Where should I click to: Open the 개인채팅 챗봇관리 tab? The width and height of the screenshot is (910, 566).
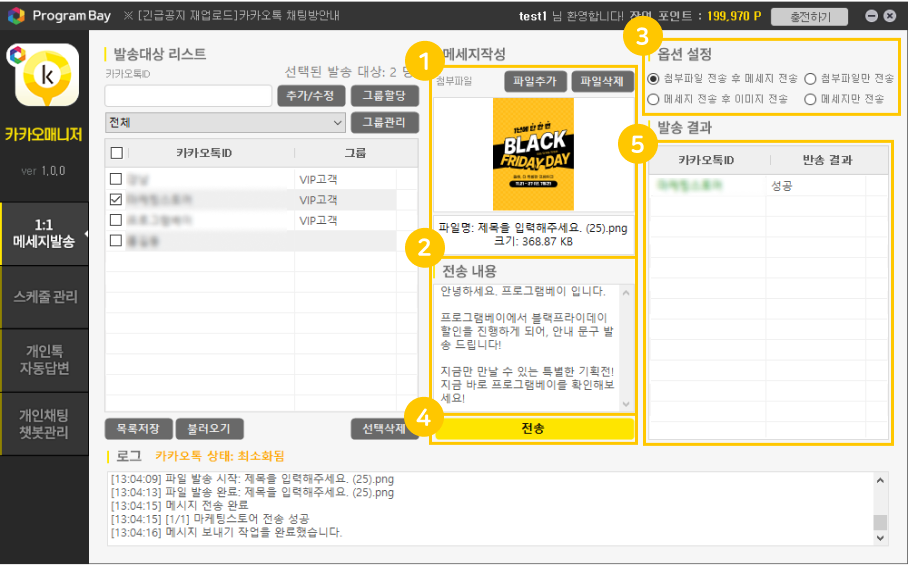coord(44,424)
